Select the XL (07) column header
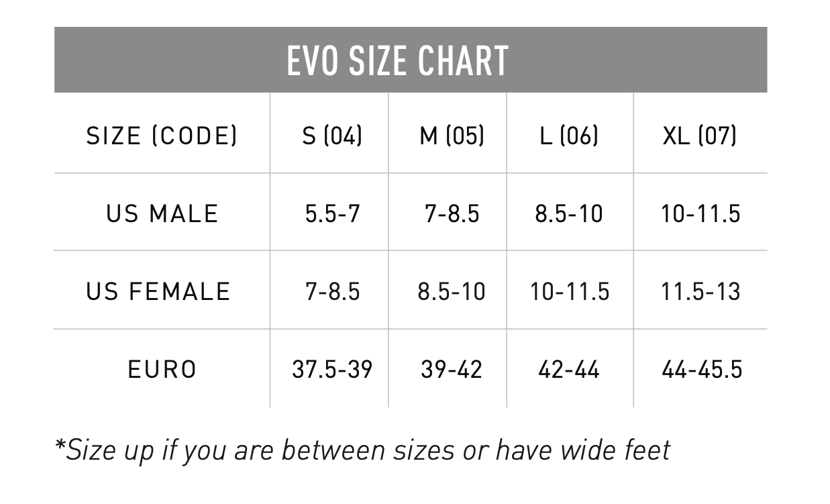 (x=700, y=136)
